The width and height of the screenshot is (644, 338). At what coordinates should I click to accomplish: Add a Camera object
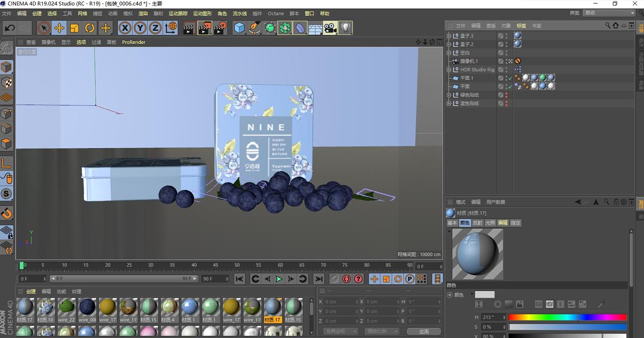[x=330, y=28]
